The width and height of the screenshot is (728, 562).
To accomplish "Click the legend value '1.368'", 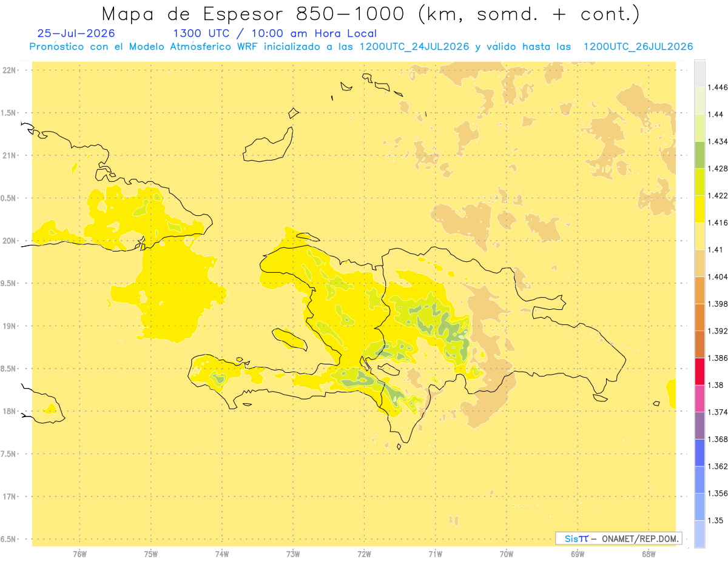I will point(718,440).
